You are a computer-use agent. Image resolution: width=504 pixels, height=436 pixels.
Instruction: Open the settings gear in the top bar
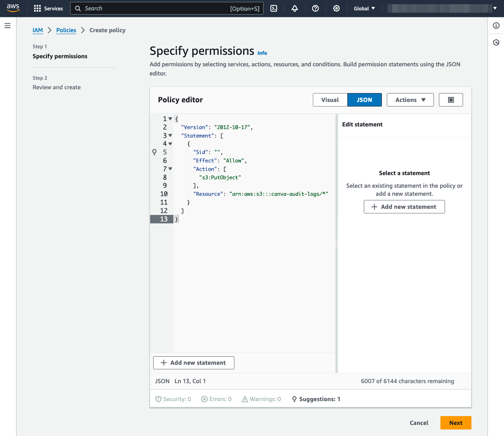(336, 8)
